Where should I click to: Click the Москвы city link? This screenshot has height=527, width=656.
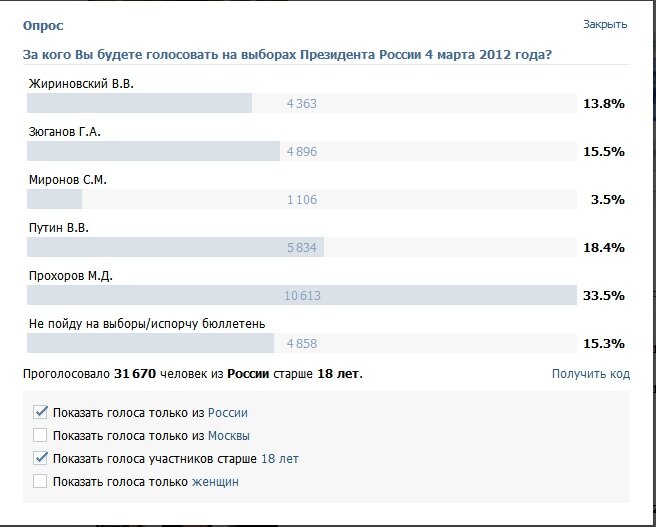(x=228, y=435)
